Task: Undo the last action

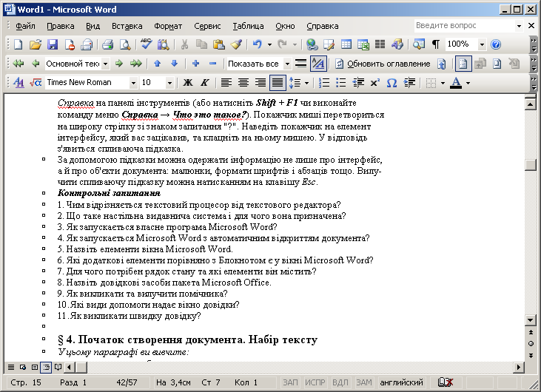Action: [x=258, y=44]
